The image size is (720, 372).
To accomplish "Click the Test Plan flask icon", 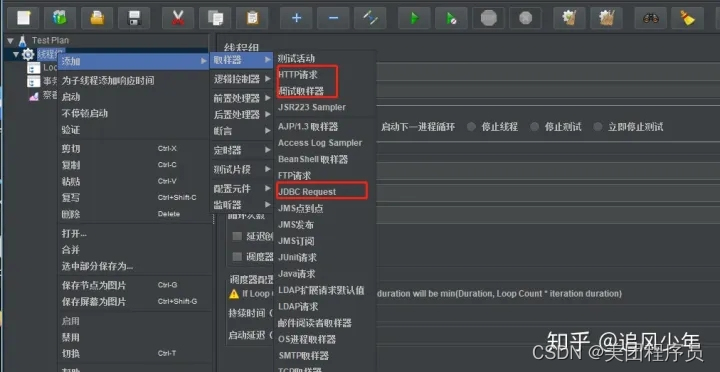I will click(x=22, y=41).
